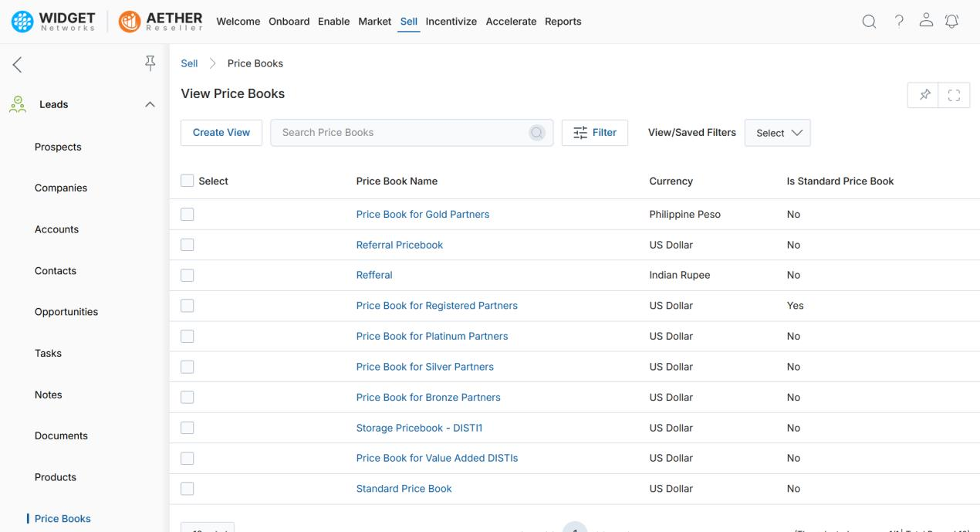
Task: Open Price Book for Platinum Partners link
Action: pos(432,336)
